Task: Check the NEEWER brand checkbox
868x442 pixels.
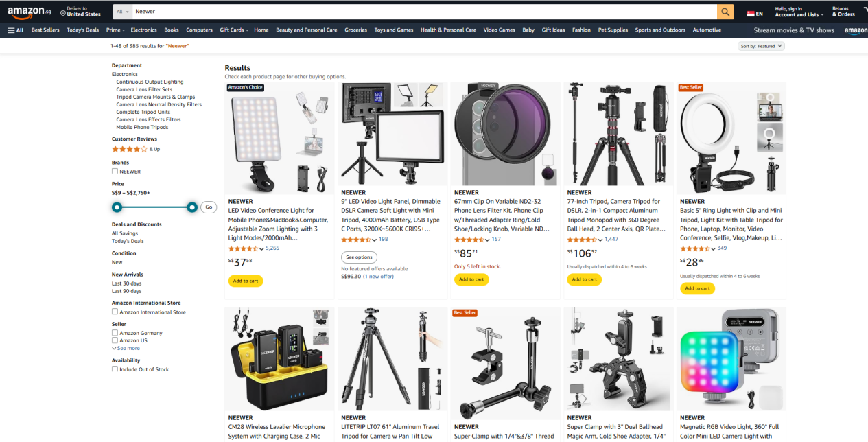Action: point(115,172)
